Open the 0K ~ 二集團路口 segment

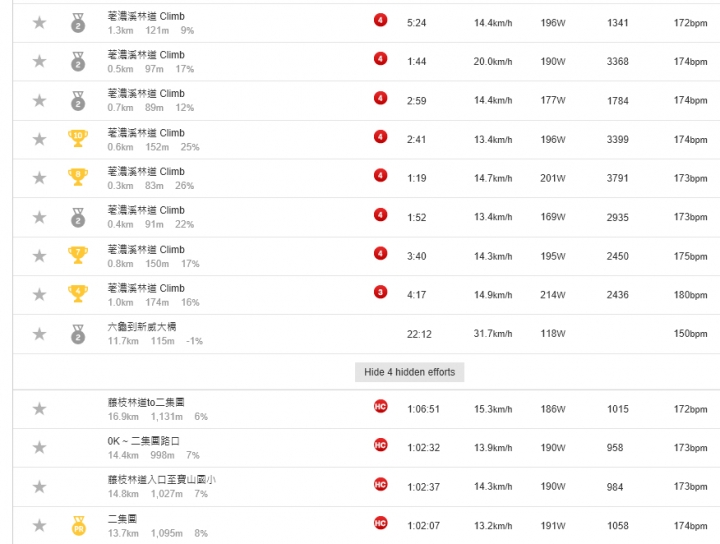click(x=143, y=441)
